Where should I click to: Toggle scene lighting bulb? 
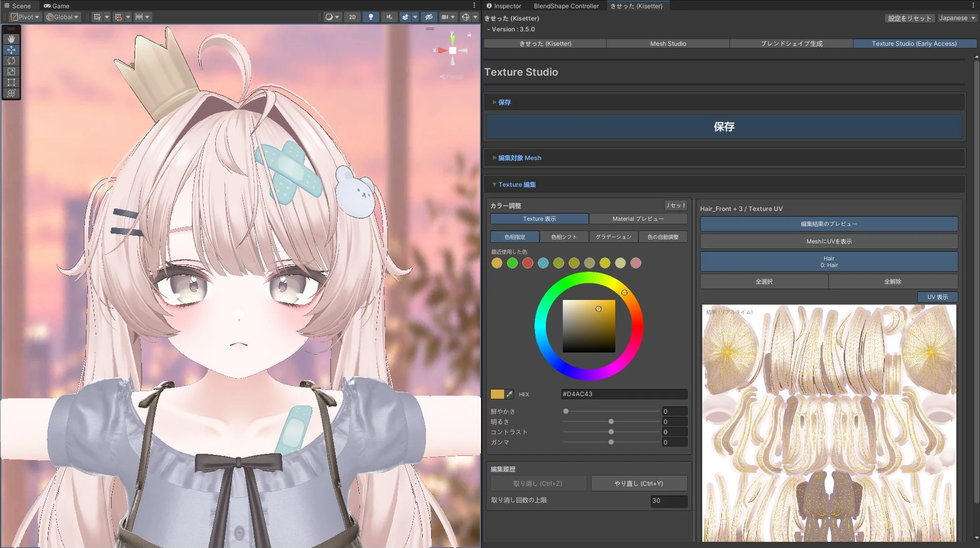pos(371,17)
